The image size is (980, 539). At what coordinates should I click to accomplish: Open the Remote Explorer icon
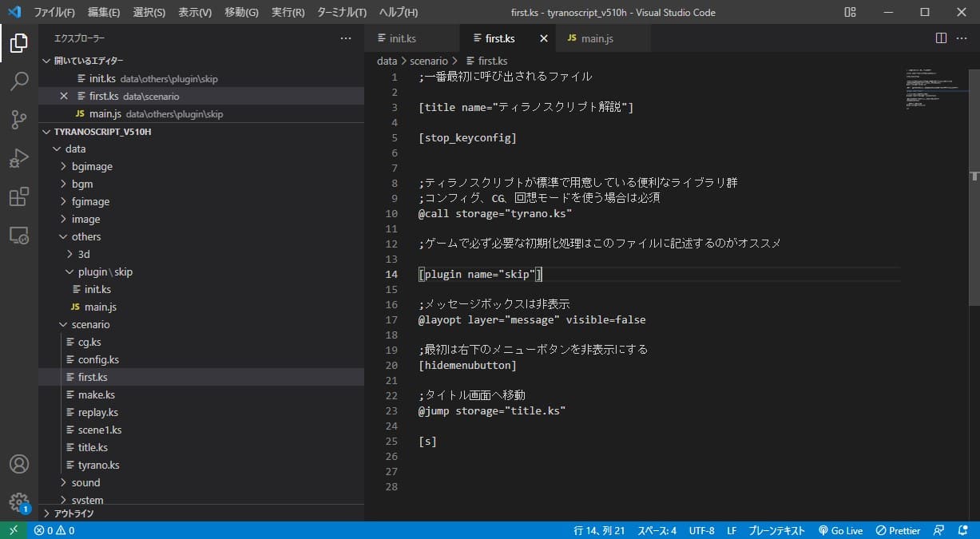tap(18, 236)
